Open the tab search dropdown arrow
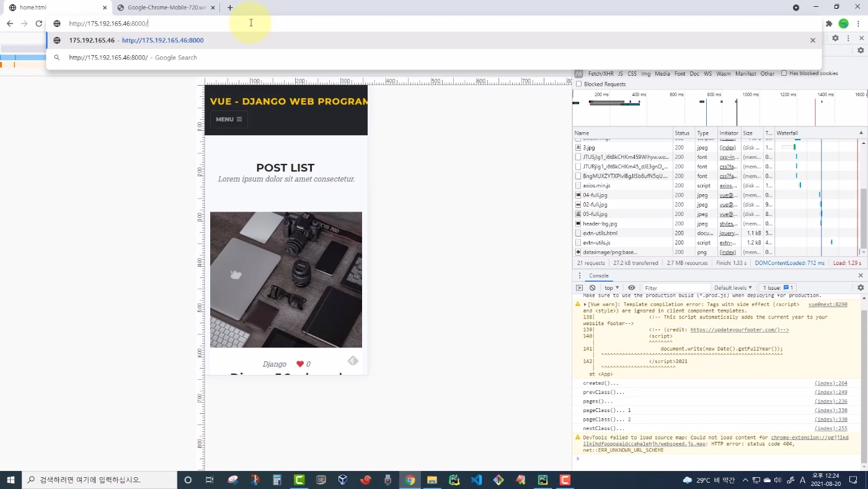The width and height of the screenshot is (868, 489). pos(796,7)
